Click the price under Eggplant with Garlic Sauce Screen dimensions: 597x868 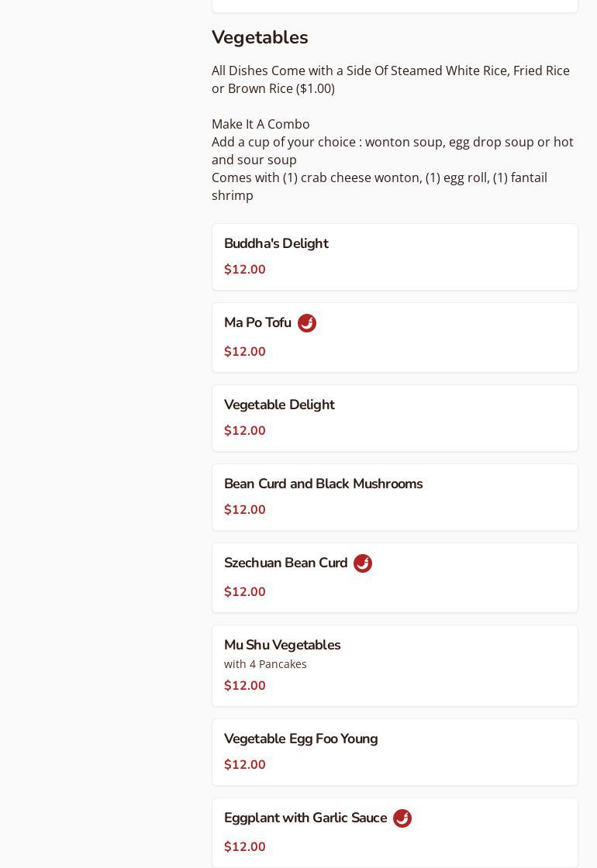pos(245,847)
